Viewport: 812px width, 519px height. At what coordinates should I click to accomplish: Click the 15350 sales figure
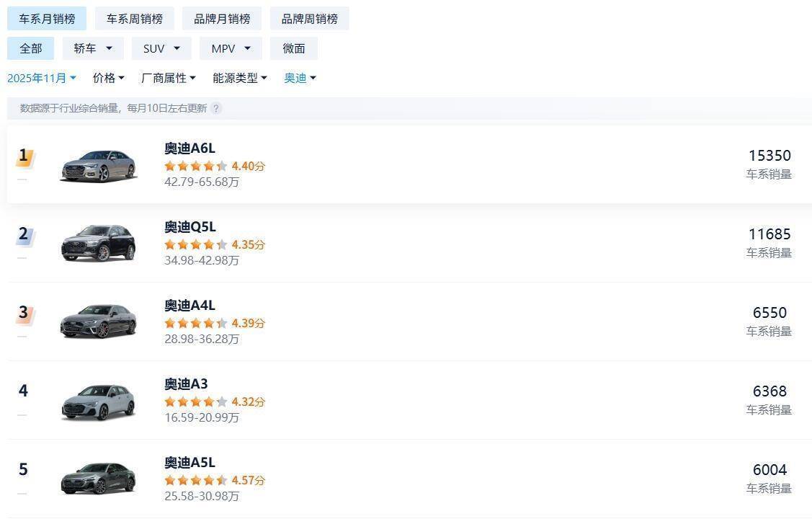pyautogui.click(x=769, y=156)
